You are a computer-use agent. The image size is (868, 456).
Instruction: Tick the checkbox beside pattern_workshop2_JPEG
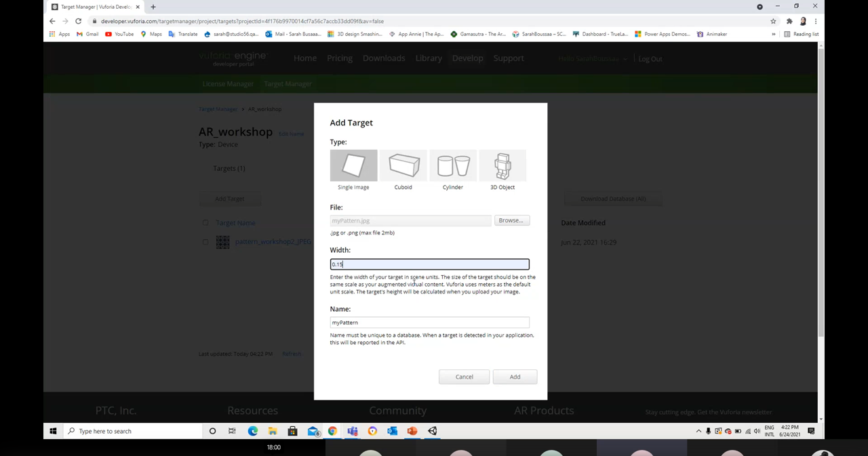205,242
